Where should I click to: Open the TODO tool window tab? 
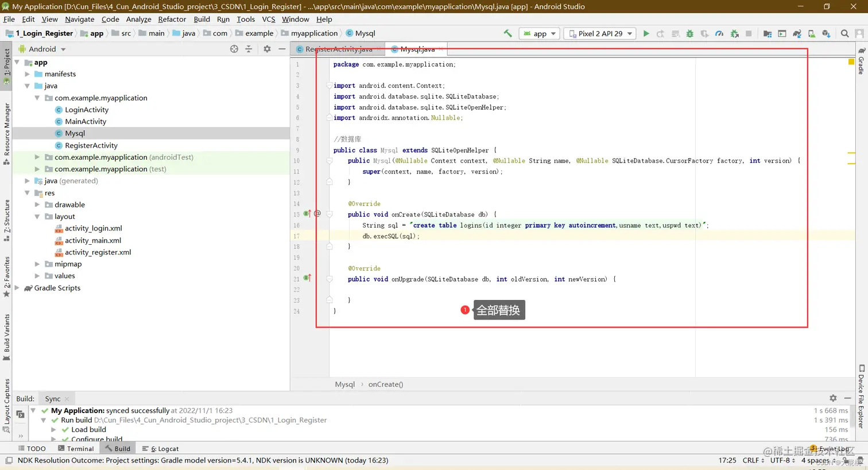pos(32,448)
